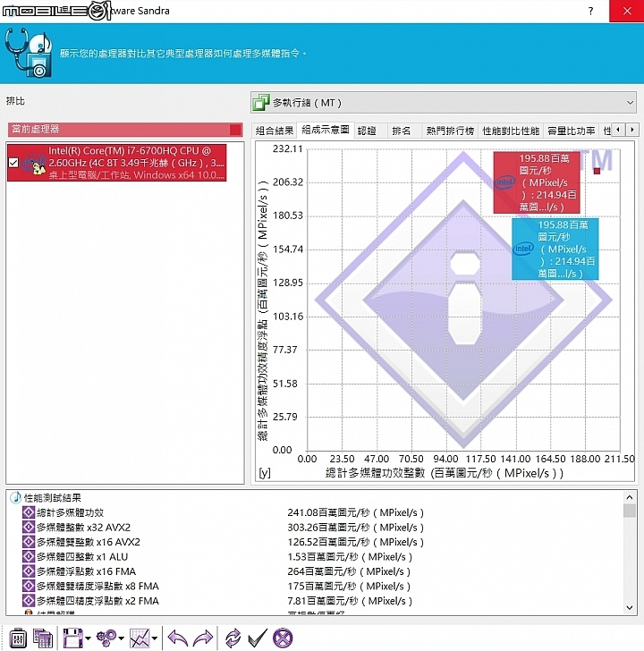Open the save icon dropdown arrow
The image size is (644, 651).
point(88,638)
